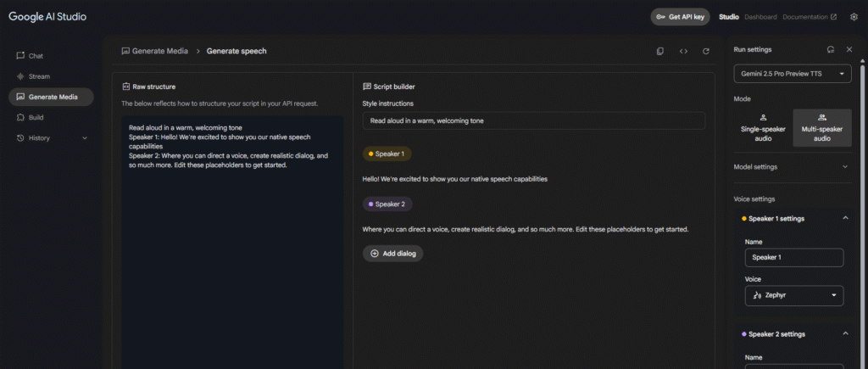The height and width of the screenshot is (369, 868).
Task: Click the external link icon beside Documentation
Action: click(x=834, y=17)
